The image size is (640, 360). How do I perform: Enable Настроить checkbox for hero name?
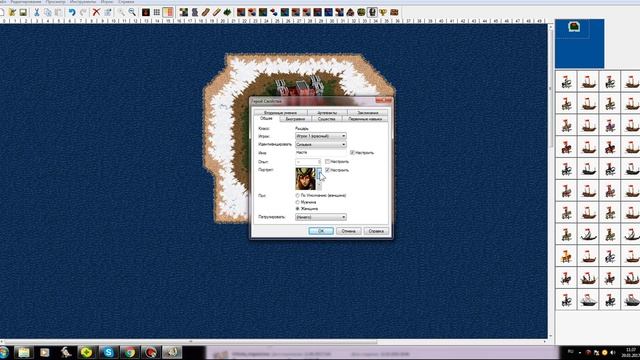[x=352, y=153]
